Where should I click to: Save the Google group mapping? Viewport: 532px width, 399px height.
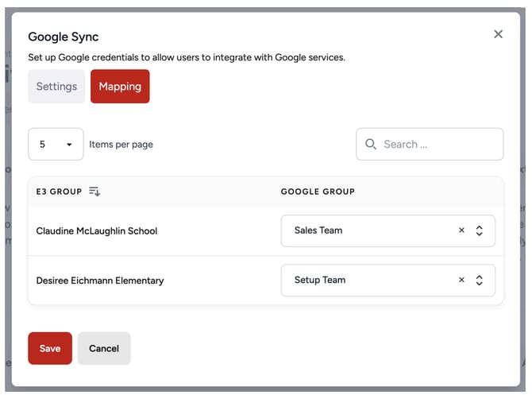(50, 348)
